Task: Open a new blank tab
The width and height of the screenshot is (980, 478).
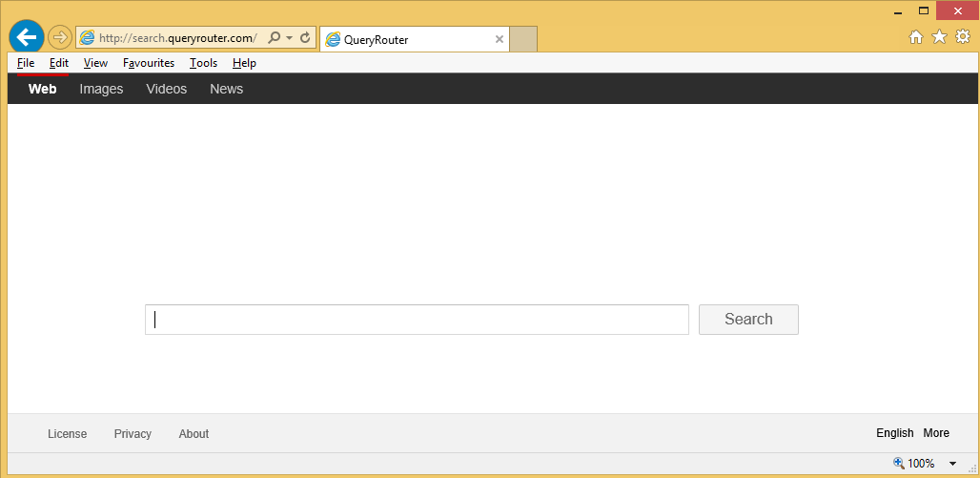Action: (523, 39)
